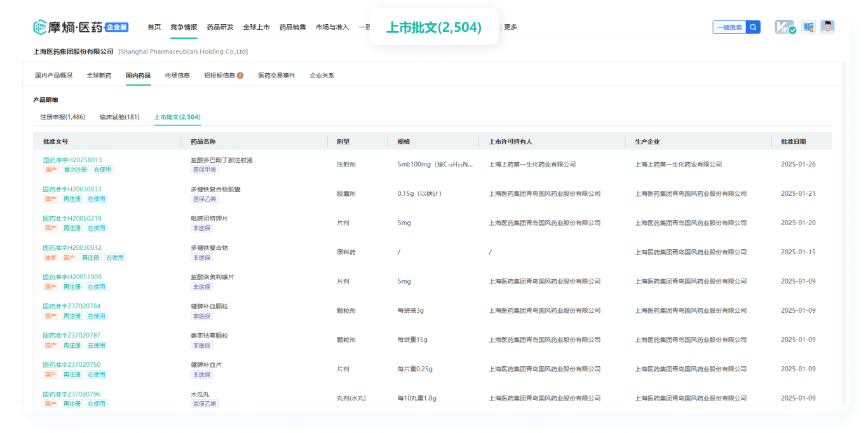Open the book guide icon beside VIP

coord(808,27)
